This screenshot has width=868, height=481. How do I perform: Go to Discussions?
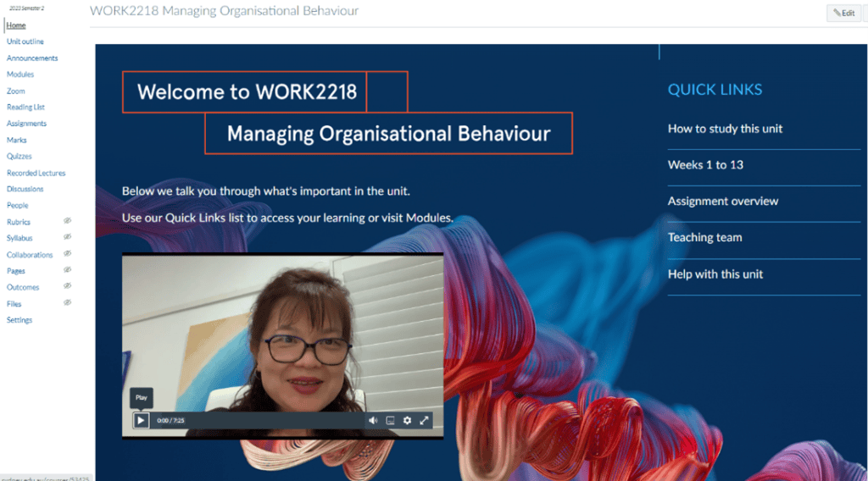(25, 189)
